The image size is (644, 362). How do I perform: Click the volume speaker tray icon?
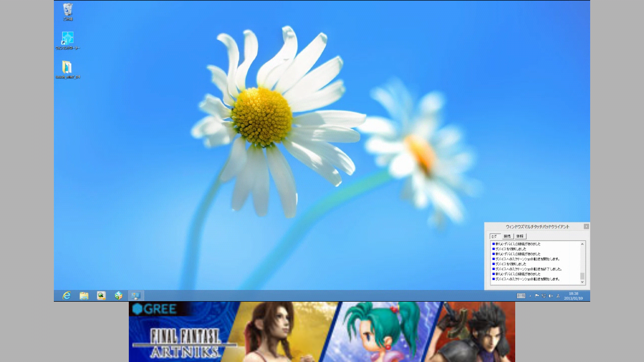550,296
